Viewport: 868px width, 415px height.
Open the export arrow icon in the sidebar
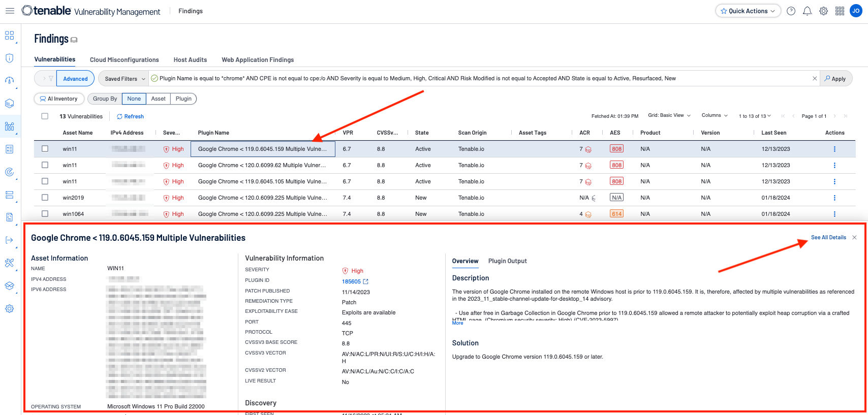tap(9, 240)
